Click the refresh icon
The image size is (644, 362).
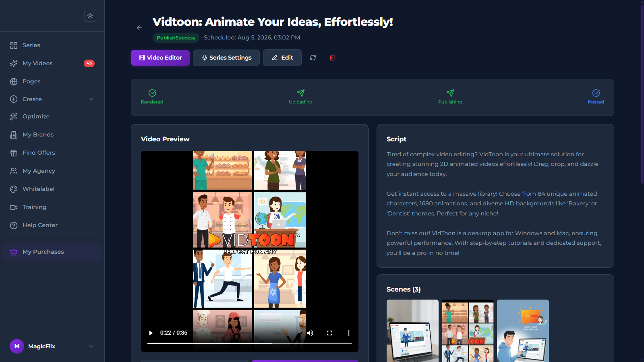coord(313,58)
